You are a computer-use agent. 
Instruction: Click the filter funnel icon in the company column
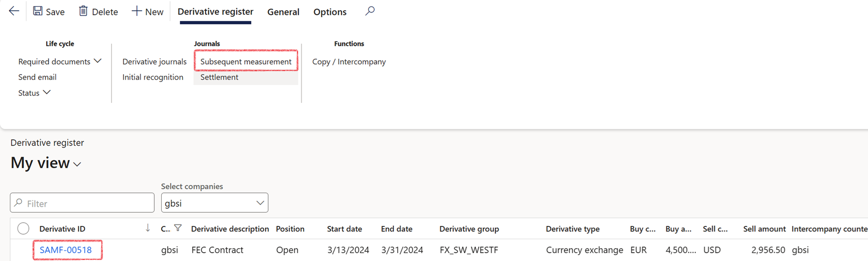pos(178,228)
